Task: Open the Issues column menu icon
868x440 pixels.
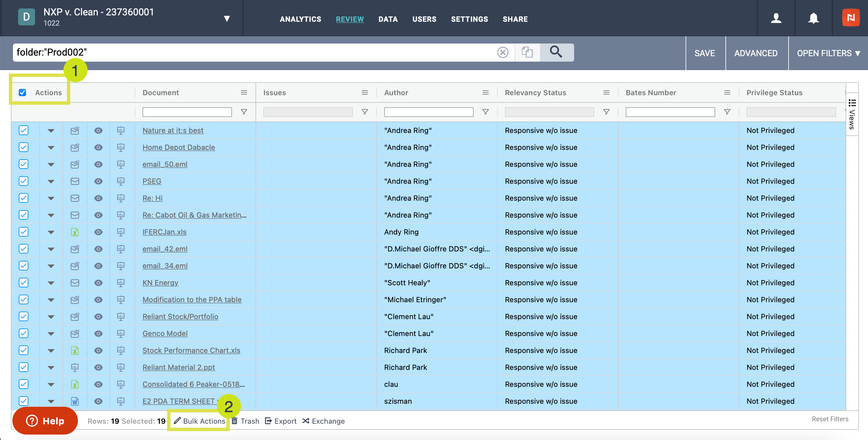Action: (x=365, y=92)
